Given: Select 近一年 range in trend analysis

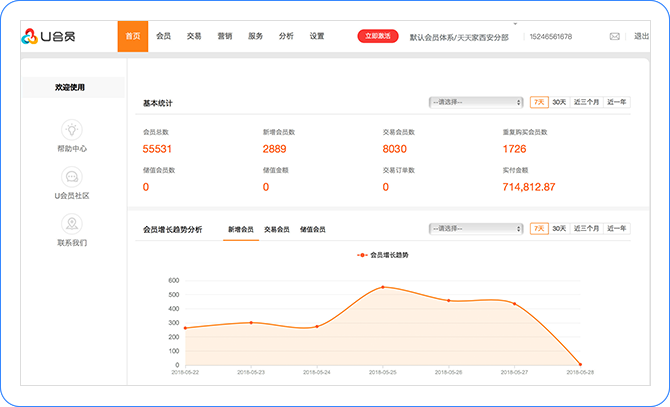Looking at the screenshot, I should (617, 229).
